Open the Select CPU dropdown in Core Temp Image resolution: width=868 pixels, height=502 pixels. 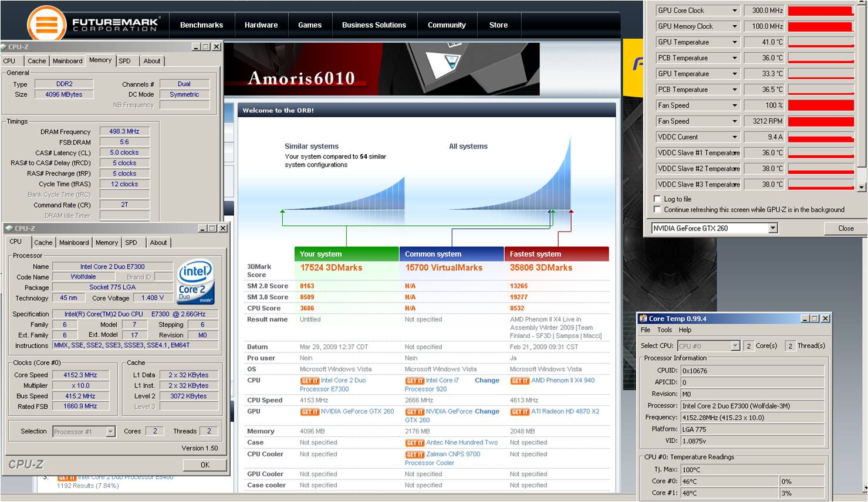735,346
